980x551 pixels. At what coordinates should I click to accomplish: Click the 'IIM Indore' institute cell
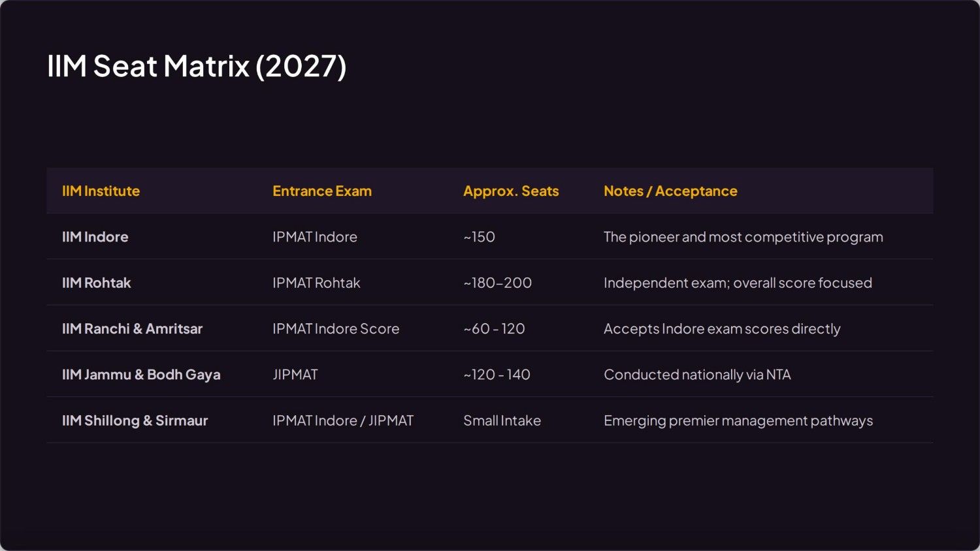click(95, 237)
